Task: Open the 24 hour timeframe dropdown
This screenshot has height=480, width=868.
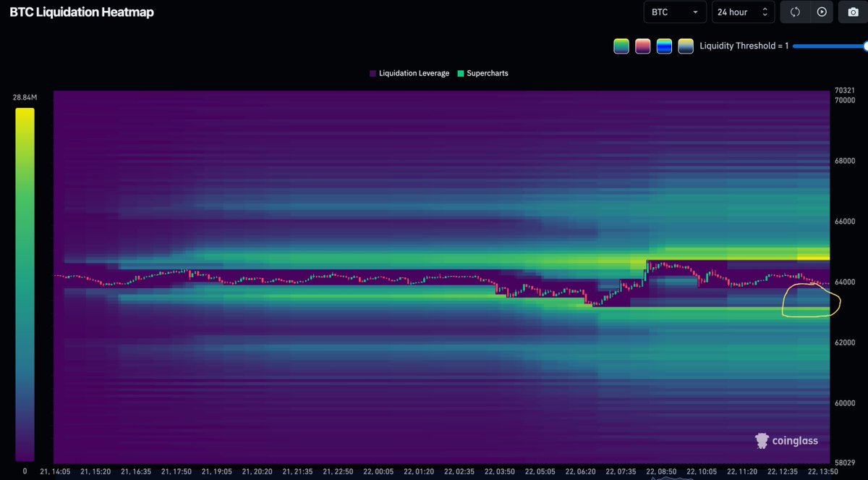Action: coord(743,12)
